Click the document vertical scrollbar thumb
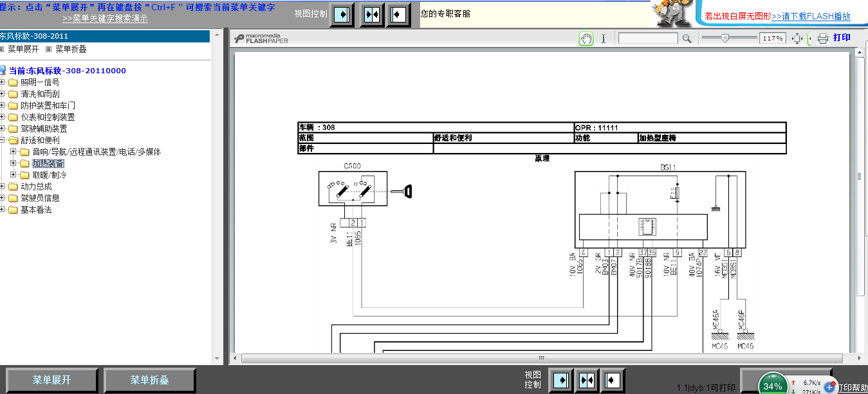The height and width of the screenshot is (394, 868). pos(860,176)
